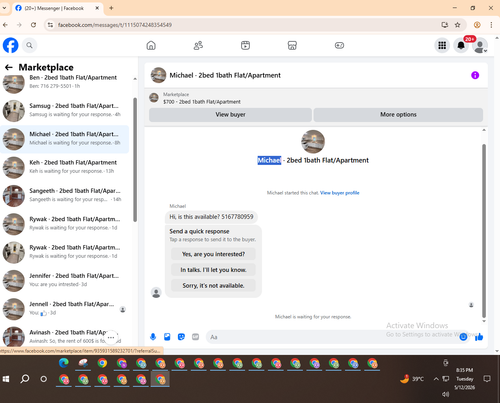Open the Marketplace storefront icon
Image resolution: width=500 pixels, height=403 pixels.
click(292, 45)
